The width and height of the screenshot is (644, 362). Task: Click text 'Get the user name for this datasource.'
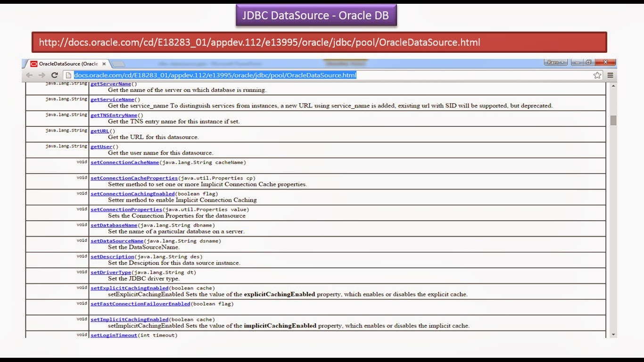pyautogui.click(x=161, y=153)
